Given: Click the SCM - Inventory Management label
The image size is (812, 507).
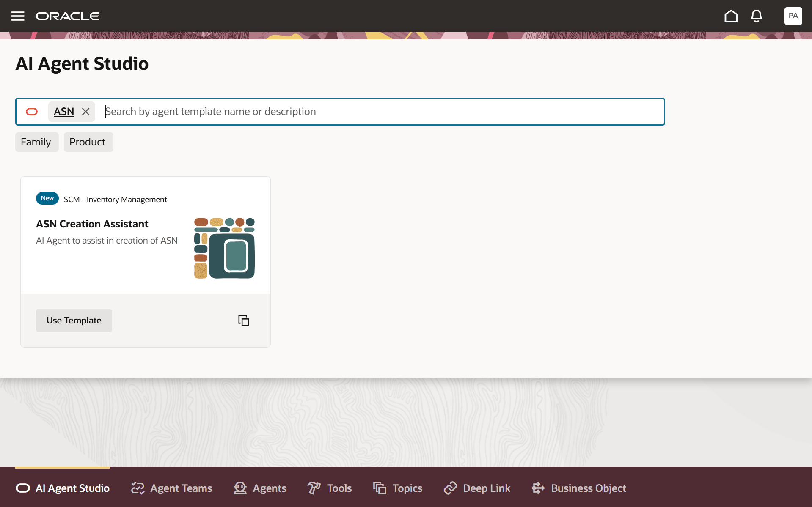Looking at the screenshot, I should point(116,200).
